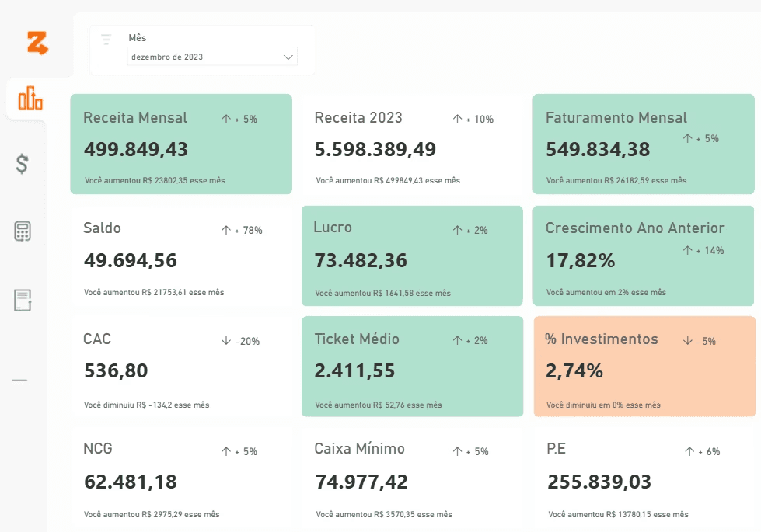
Task: Click the value 499.849,43
Action: point(136,149)
